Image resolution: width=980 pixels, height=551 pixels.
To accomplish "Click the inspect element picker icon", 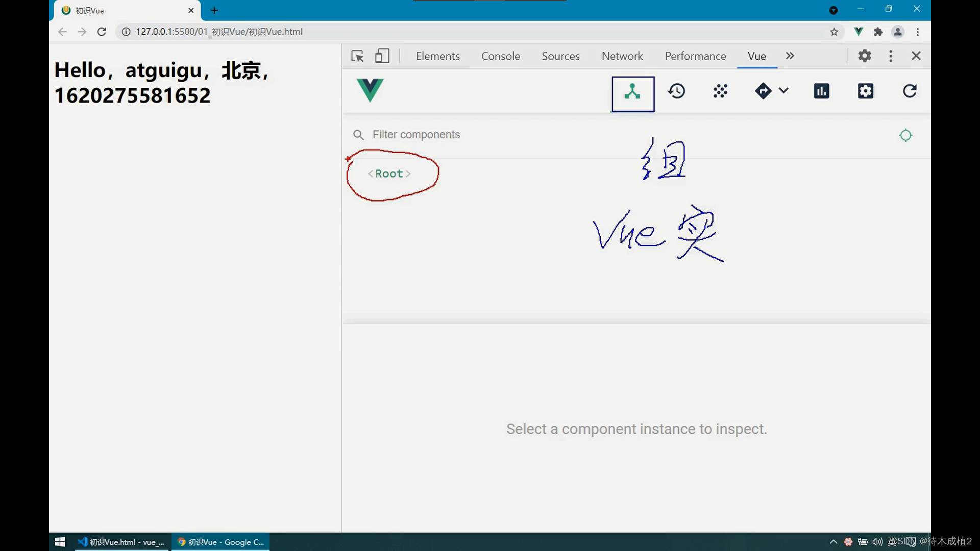I will point(357,56).
